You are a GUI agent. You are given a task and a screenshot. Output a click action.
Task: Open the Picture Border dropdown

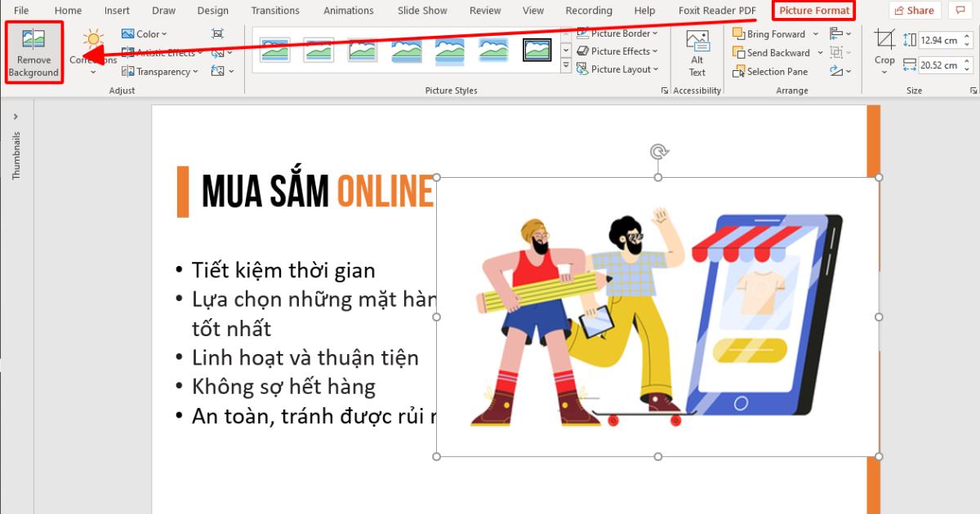point(618,34)
